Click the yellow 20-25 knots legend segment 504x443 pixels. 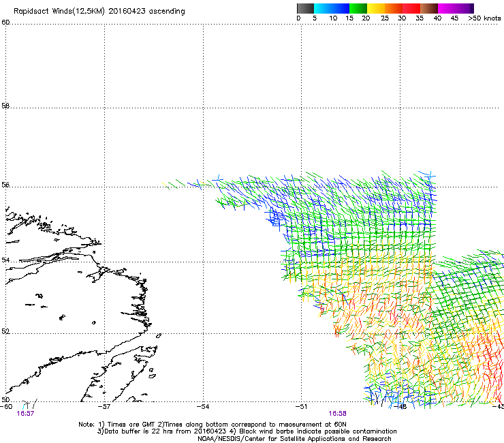click(376, 8)
